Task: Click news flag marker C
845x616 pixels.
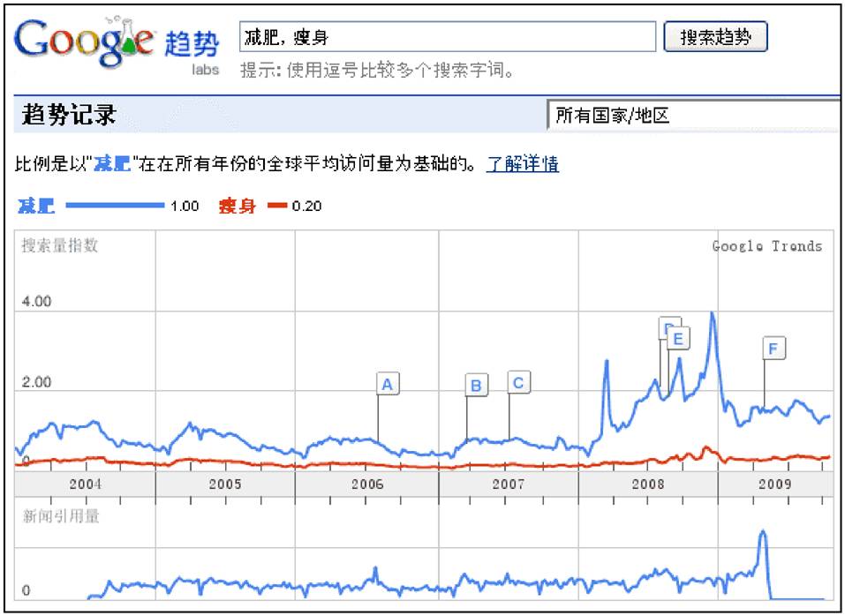Action: [518, 382]
